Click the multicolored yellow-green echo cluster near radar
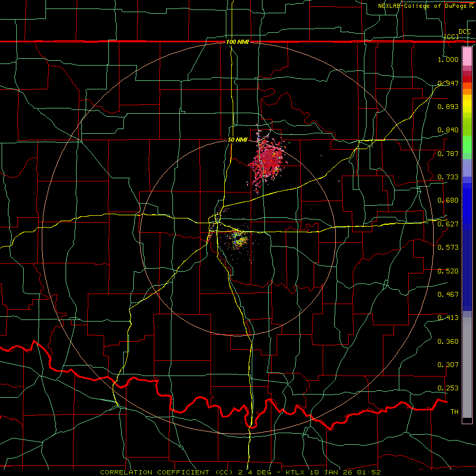This screenshot has height=476, width=476. click(238, 239)
